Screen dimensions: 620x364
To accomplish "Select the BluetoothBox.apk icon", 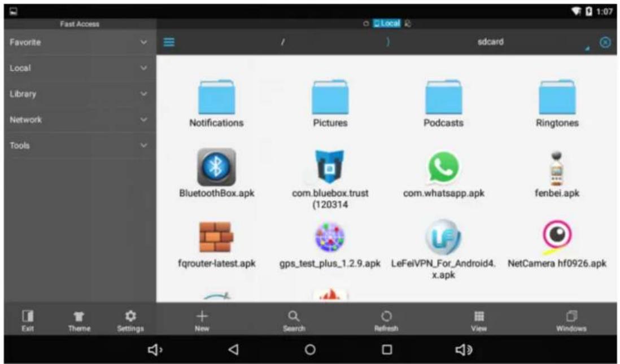I will point(216,167).
